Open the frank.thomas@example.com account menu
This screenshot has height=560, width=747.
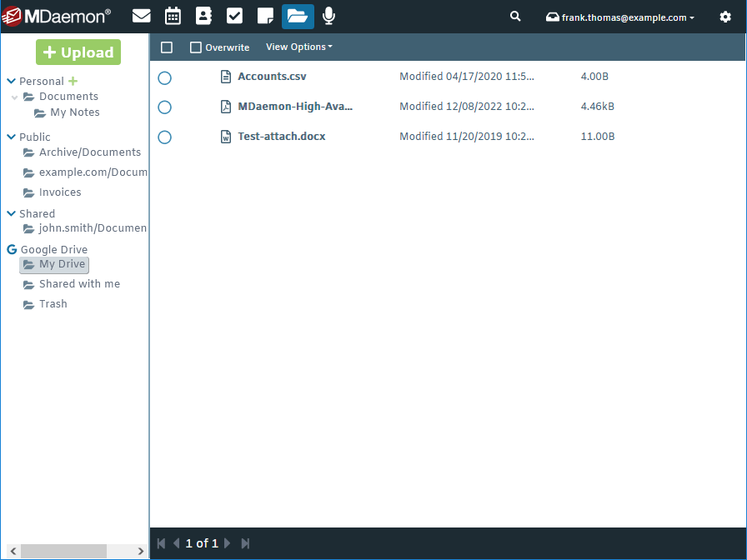click(x=619, y=17)
